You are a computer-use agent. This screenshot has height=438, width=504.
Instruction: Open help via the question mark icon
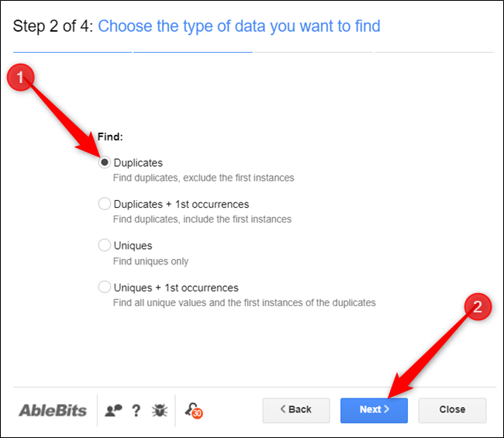[x=136, y=410]
